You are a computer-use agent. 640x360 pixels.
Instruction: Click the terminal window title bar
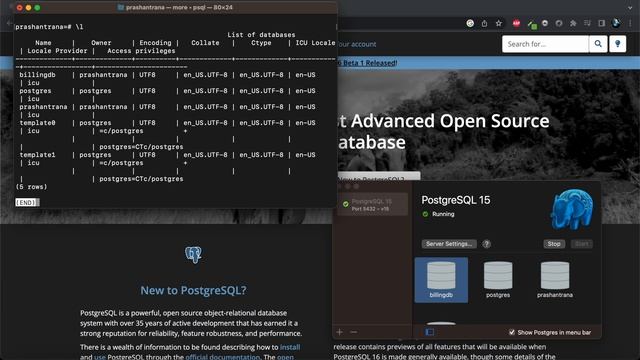176,7
